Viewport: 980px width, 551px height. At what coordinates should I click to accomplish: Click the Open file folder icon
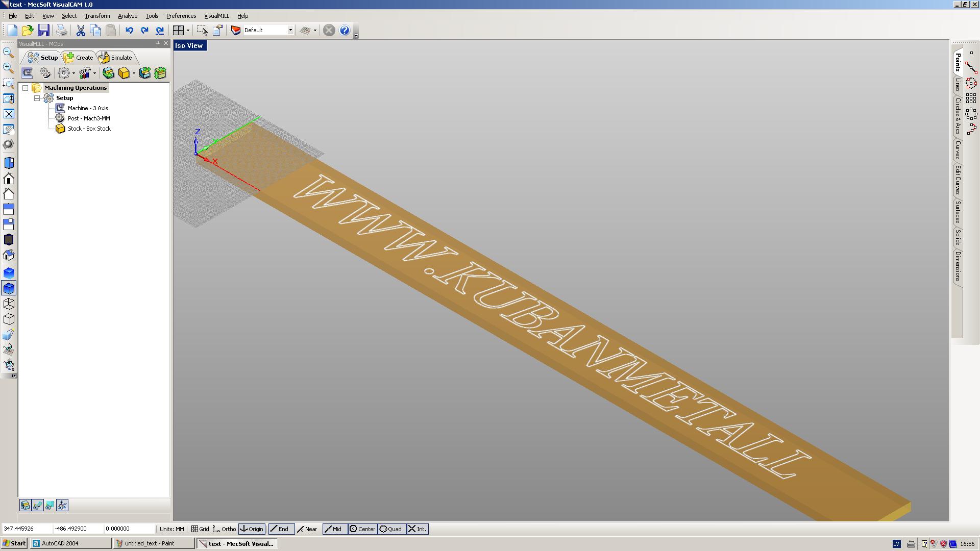tap(28, 30)
